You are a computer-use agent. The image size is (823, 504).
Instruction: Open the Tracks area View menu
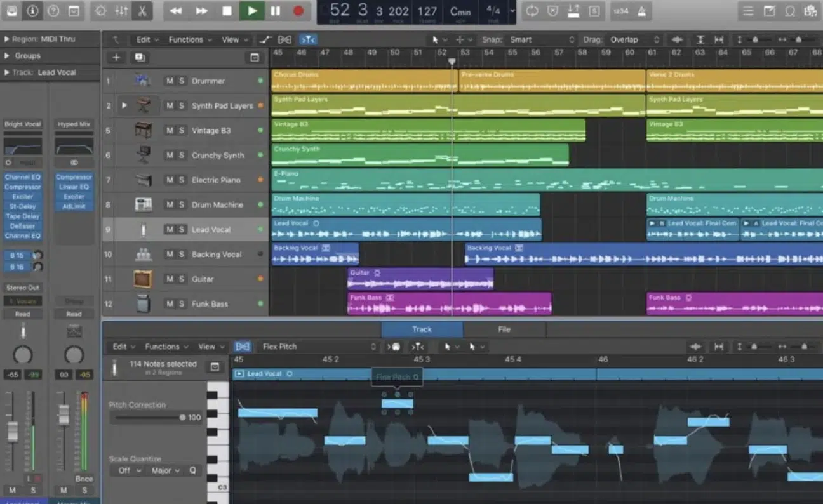tap(234, 39)
